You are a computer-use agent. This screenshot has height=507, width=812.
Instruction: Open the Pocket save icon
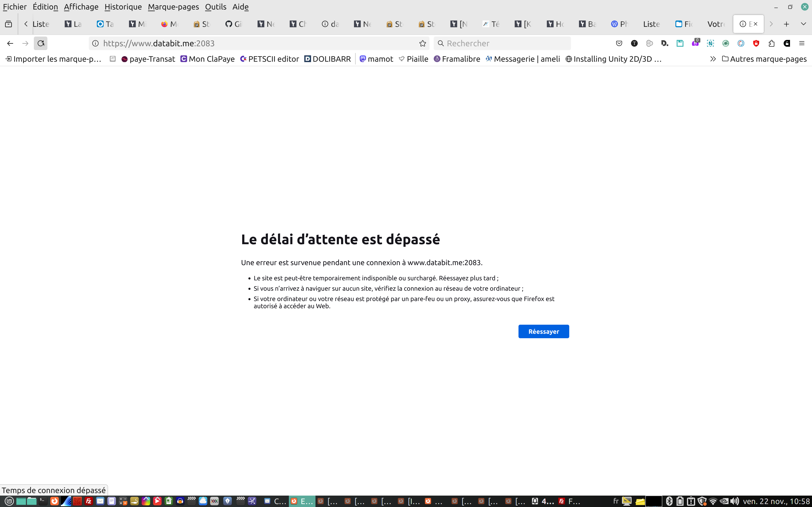pyautogui.click(x=619, y=43)
